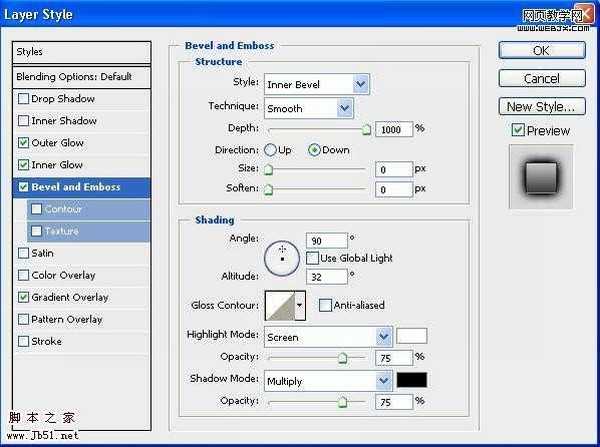Open the Style dropdown showing Inner Bevel
The width and height of the screenshot is (600, 447).
click(x=316, y=85)
